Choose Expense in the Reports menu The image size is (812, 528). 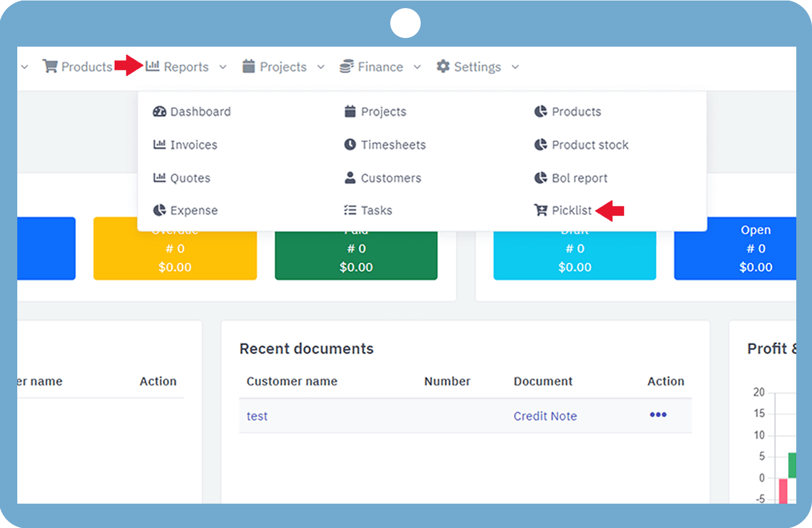point(194,210)
